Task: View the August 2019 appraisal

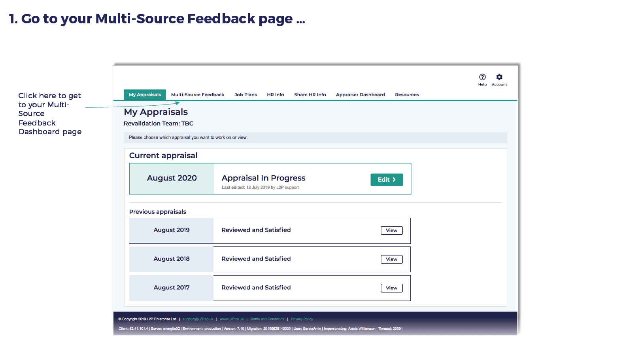Action: pyautogui.click(x=391, y=231)
